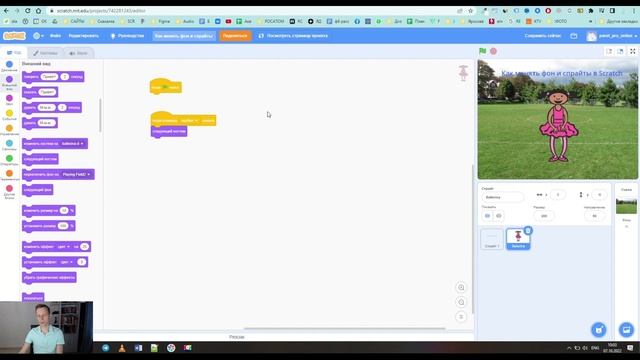Open the language globe menu
The image size is (640, 360).
(38, 36)
